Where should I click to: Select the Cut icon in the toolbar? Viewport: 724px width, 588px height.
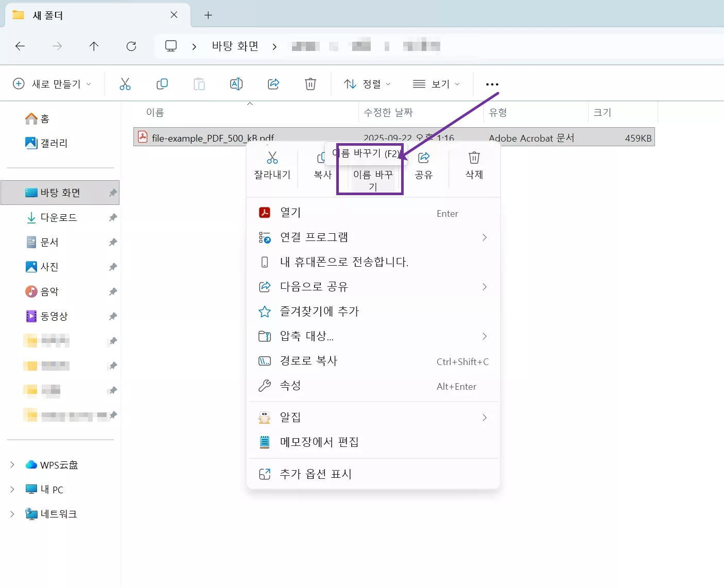point(125,83)
